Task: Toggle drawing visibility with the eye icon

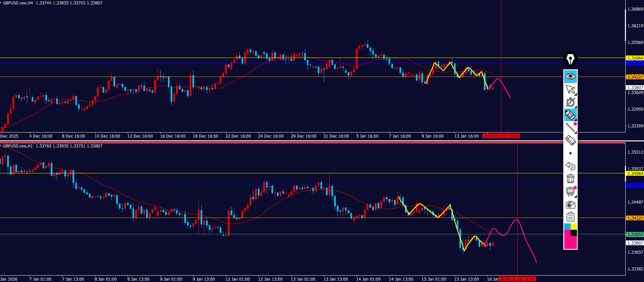Action: click(x=570, y=76)
